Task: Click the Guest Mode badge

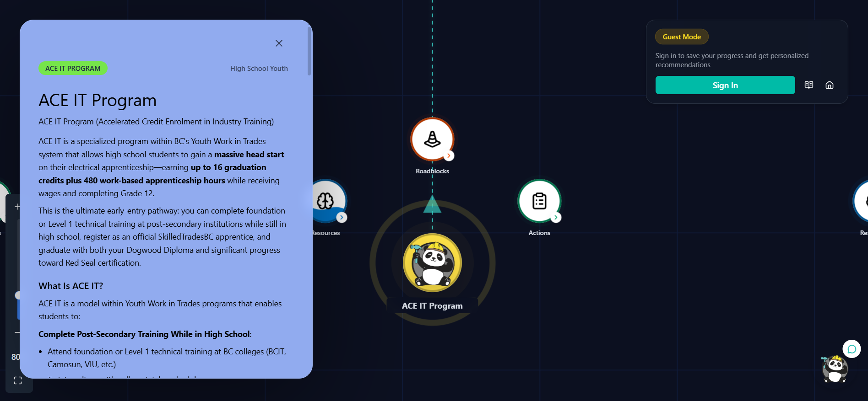Action: pyautogui.click(x=681, y=37)
